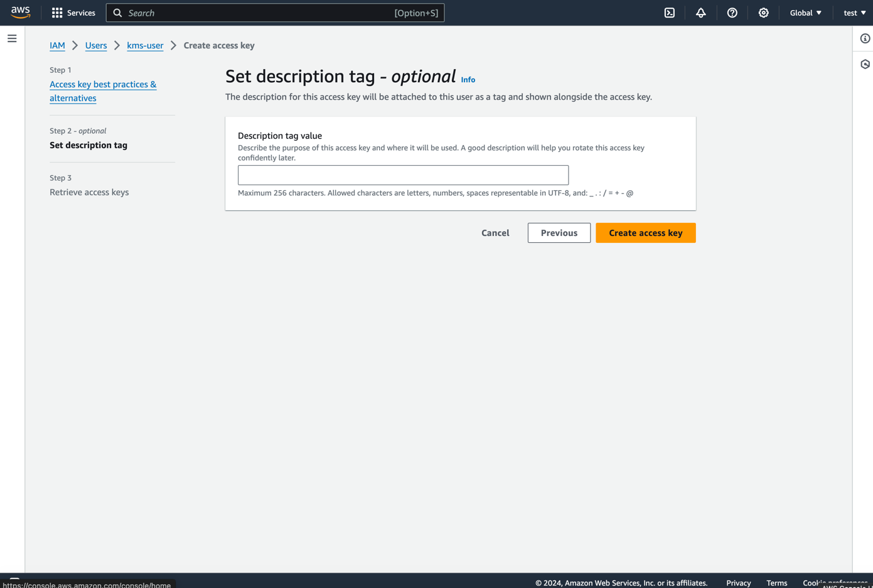
Task: Open the Privacy footer link
Action: pyautogui.click(x=738, y=583)
